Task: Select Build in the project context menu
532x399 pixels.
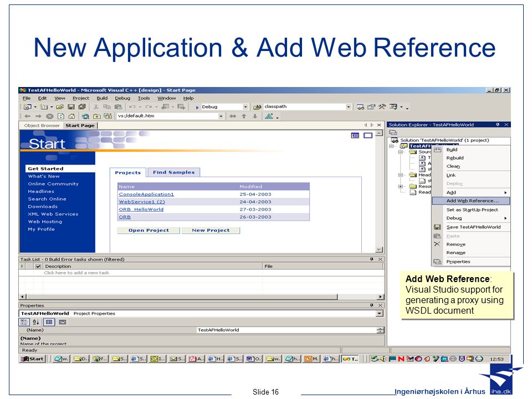Action: [471, 150]
